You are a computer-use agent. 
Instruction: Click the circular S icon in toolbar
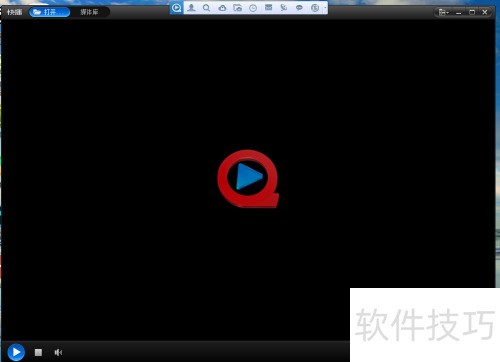tap(315, 8)
